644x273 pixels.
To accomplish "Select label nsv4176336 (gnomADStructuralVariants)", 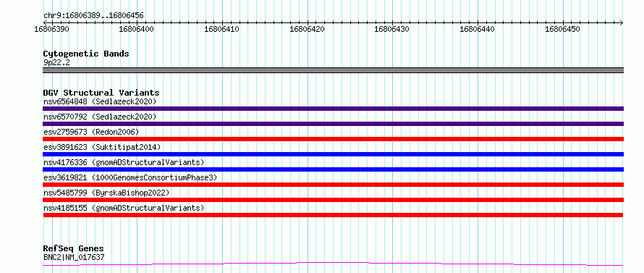I will tap(124, 162).
